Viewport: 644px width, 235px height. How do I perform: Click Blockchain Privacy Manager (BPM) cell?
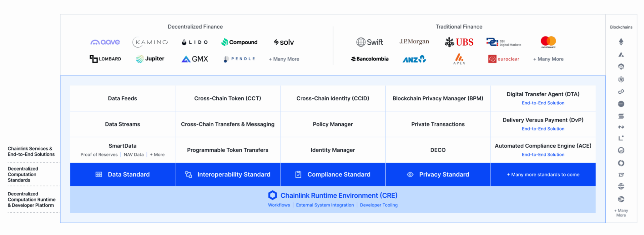(x=438, y=98)
